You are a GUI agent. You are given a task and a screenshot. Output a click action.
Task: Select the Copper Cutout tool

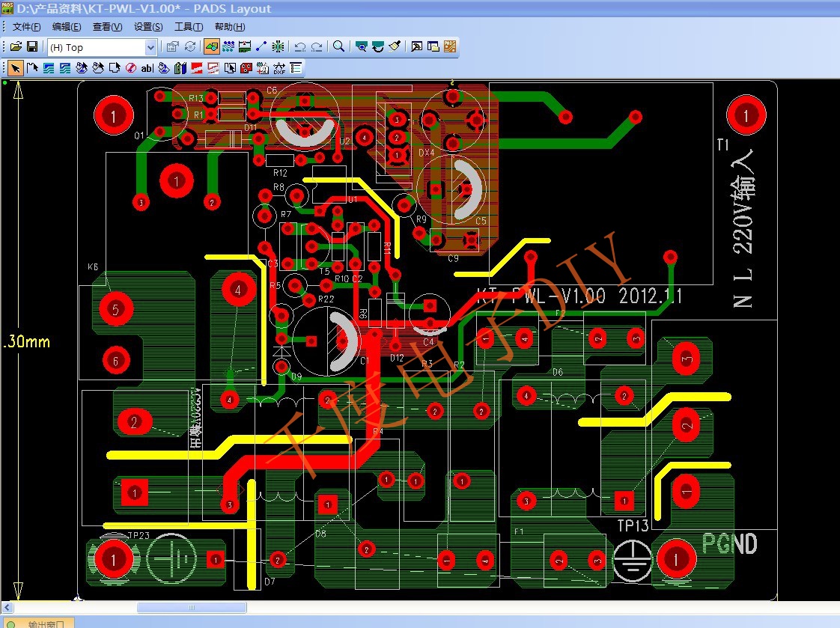[x=65, y=68]
